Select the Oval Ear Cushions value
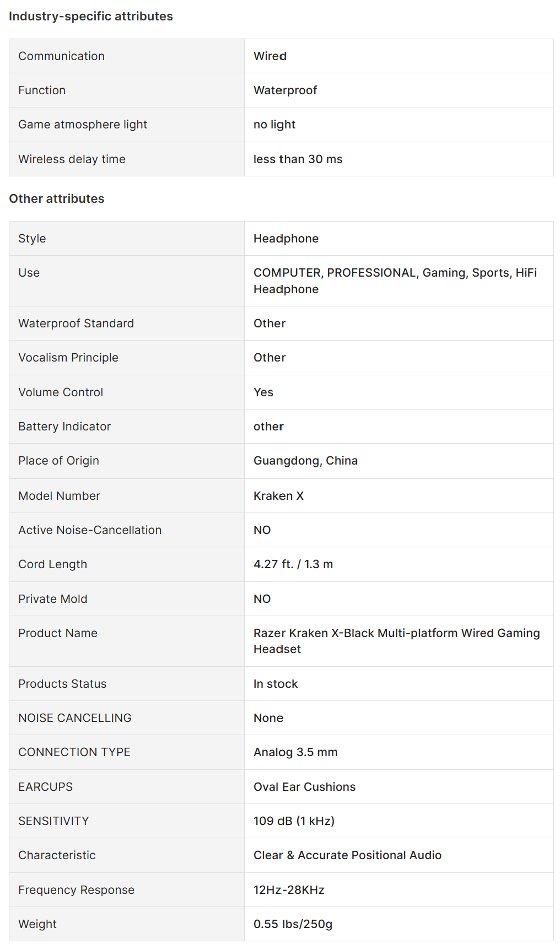This screenshot has height=949, width=560. pyautogui.click(x=304, y=787)
